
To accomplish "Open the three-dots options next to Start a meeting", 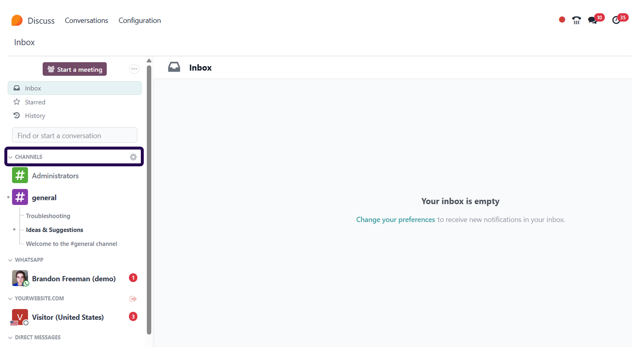I will [x=134, y=69].
